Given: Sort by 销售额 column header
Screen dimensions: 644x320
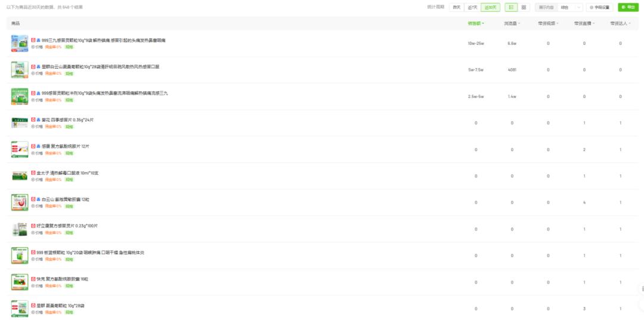Looking at the screenshot, I should [476, 23].
